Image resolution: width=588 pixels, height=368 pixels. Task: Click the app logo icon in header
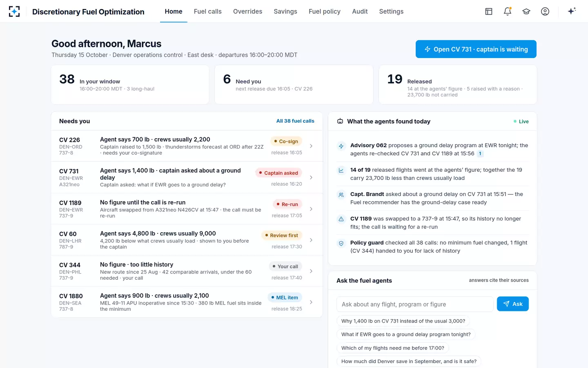14,11
